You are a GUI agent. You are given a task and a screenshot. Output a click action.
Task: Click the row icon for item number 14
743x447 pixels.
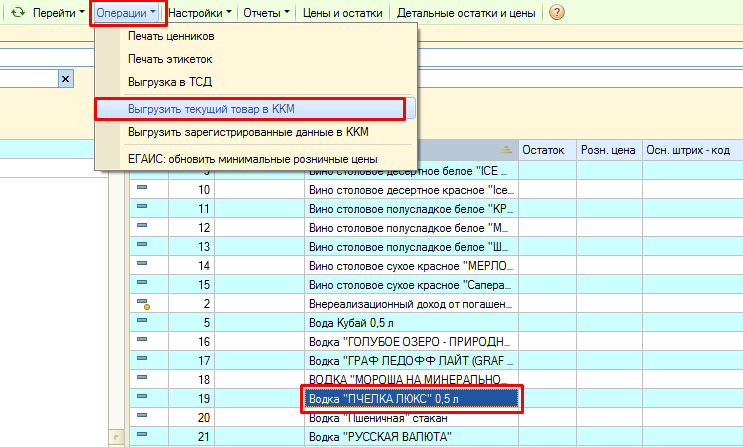pos(142,263)
